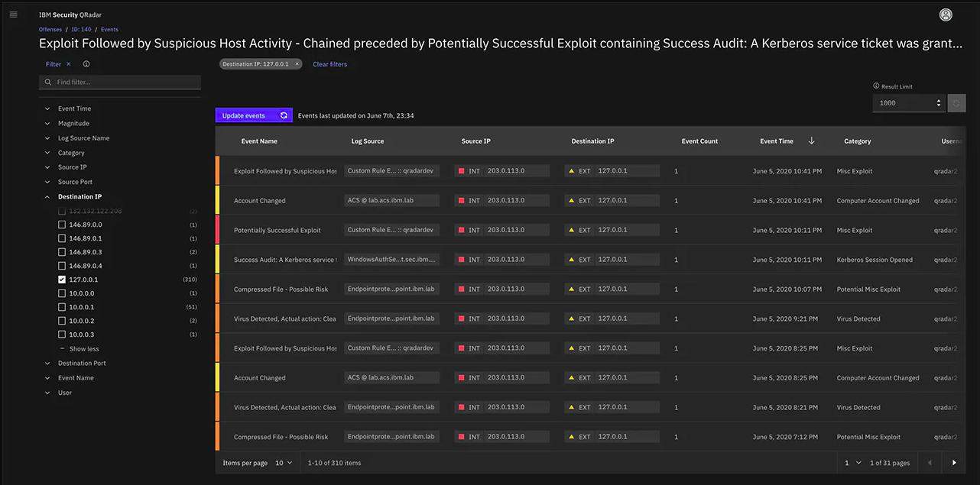980x485 pixels.
Task: Click the red magnitude bar of Potentially Successful Exploit
Action: [x=217, y=230]
